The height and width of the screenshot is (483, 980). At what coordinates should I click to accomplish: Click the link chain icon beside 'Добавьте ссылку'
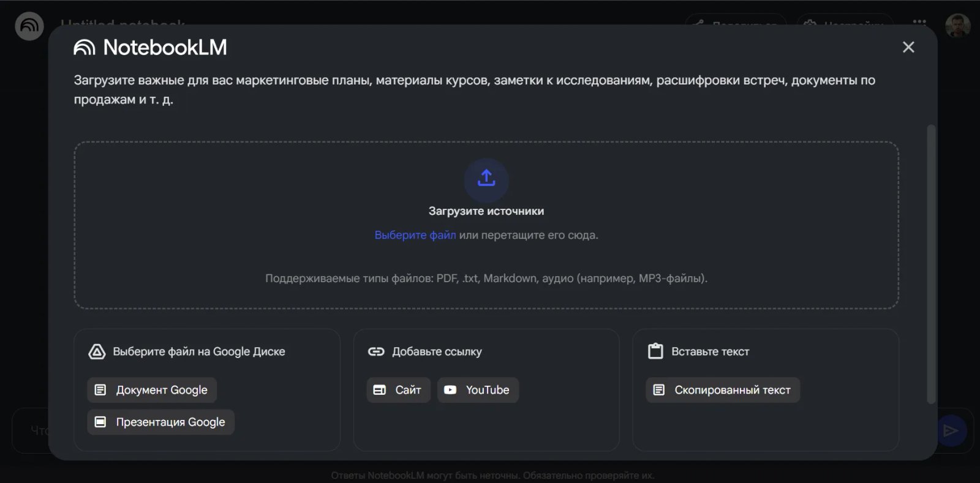point(375,351)
